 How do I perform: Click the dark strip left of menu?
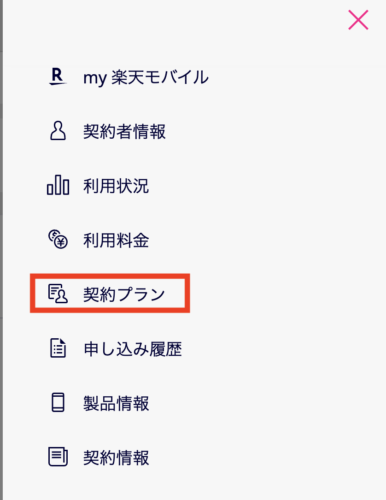(x=2, y=250)
